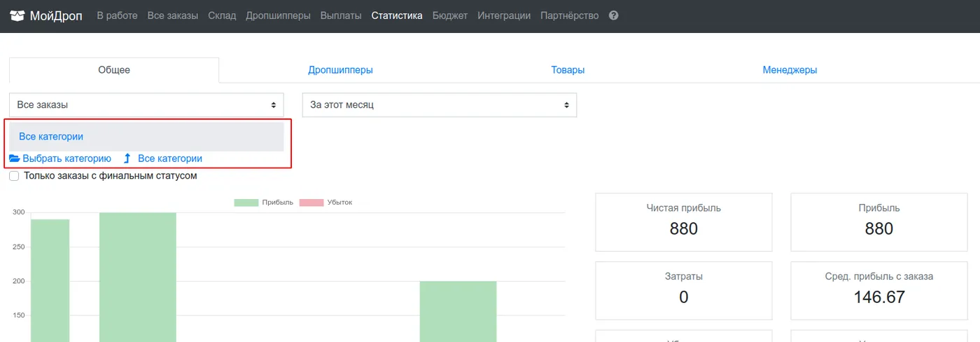Open the Интеграции menu item

click(x=504, y=15)
